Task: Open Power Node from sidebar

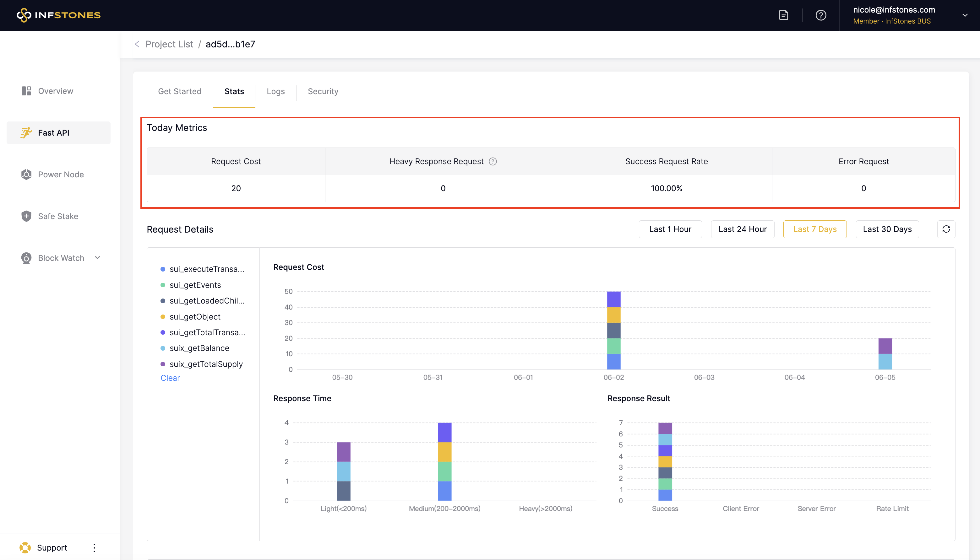Action: (60, 174)
